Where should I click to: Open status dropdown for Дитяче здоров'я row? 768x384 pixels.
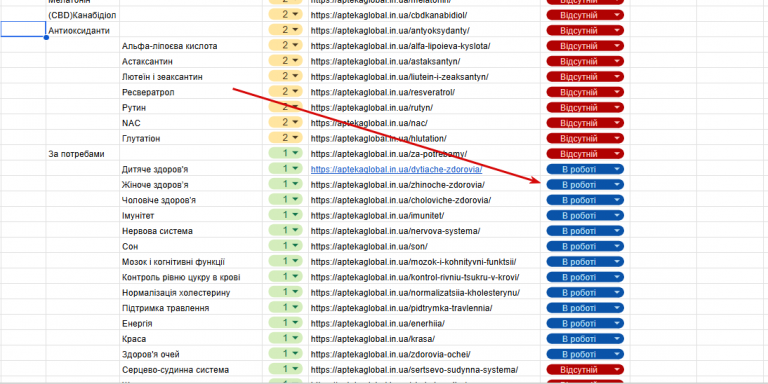[x=585, y=169]
